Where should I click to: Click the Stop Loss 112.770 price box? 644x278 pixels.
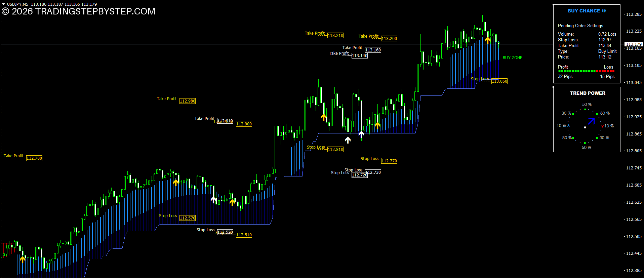pyautogui.click(x=389, y=161)
